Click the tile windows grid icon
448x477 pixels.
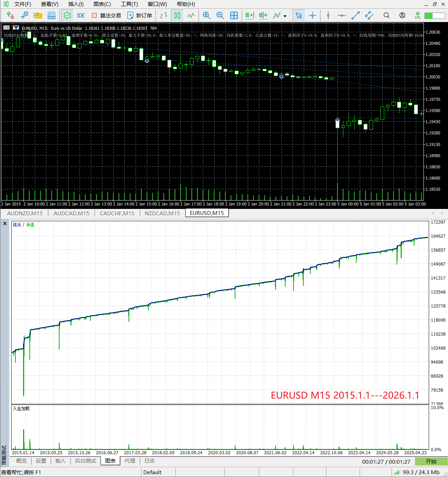click(x=234, y=15)
